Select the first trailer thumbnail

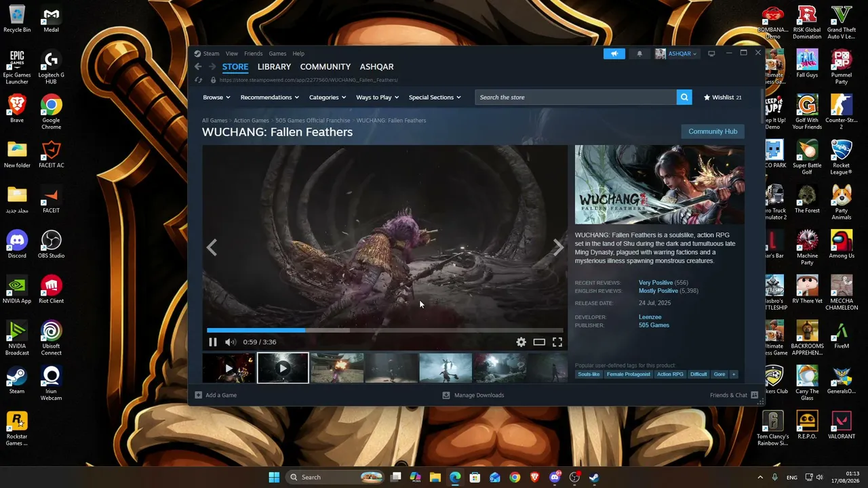[x=229, y=368]
